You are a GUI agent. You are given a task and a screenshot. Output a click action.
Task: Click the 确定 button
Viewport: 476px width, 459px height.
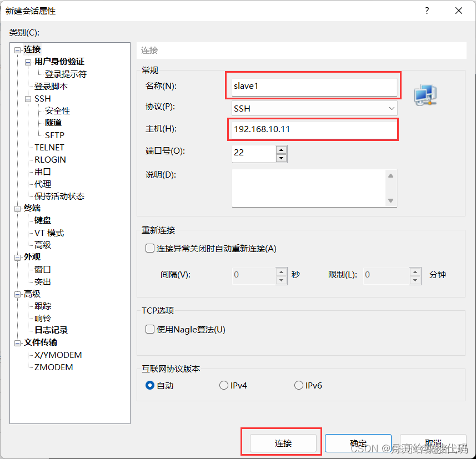click(x=358, y=443)
